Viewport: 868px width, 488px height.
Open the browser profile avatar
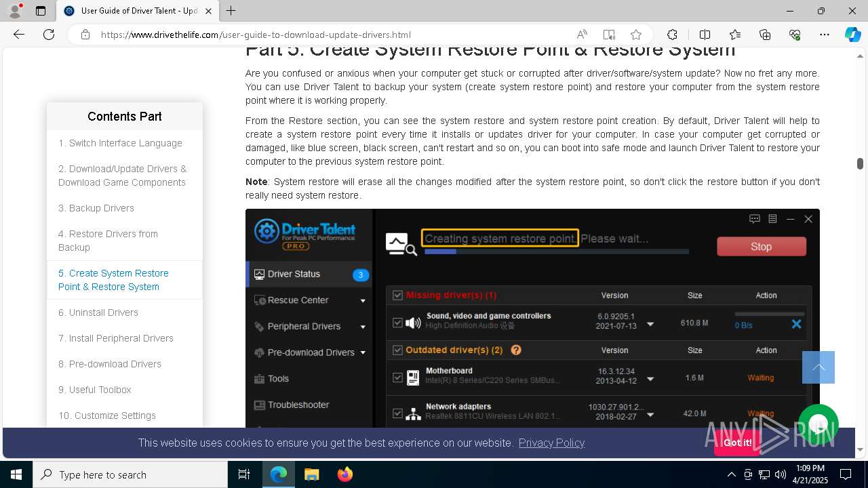[x=15, y=11]
